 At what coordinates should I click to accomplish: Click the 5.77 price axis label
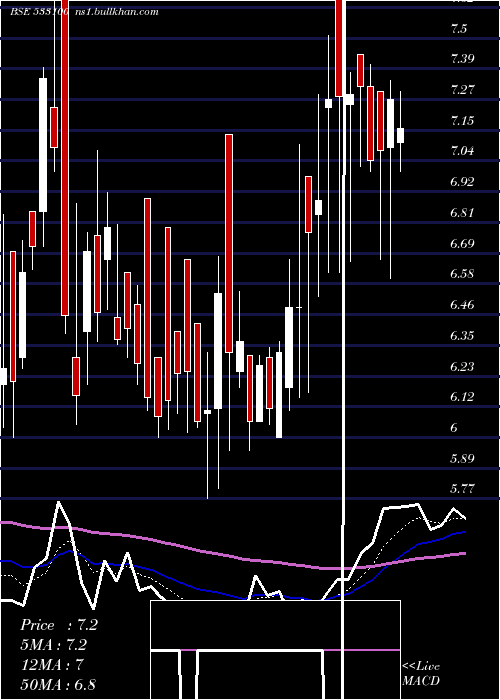tap(462, 489)
